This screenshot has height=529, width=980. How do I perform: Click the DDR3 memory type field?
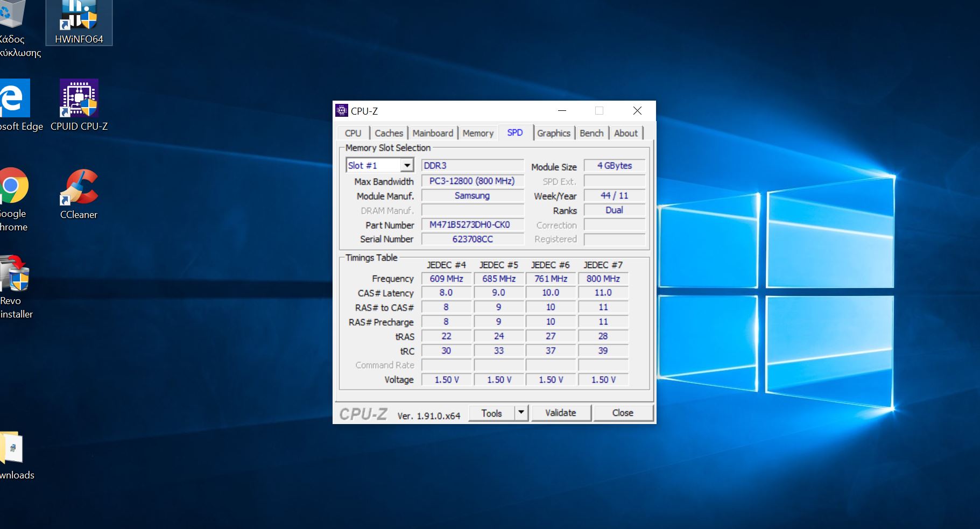click(x=472, y=166)
